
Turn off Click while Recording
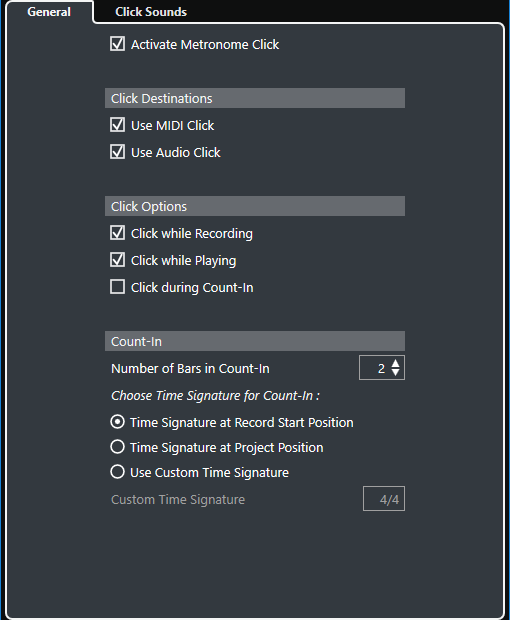117,233
